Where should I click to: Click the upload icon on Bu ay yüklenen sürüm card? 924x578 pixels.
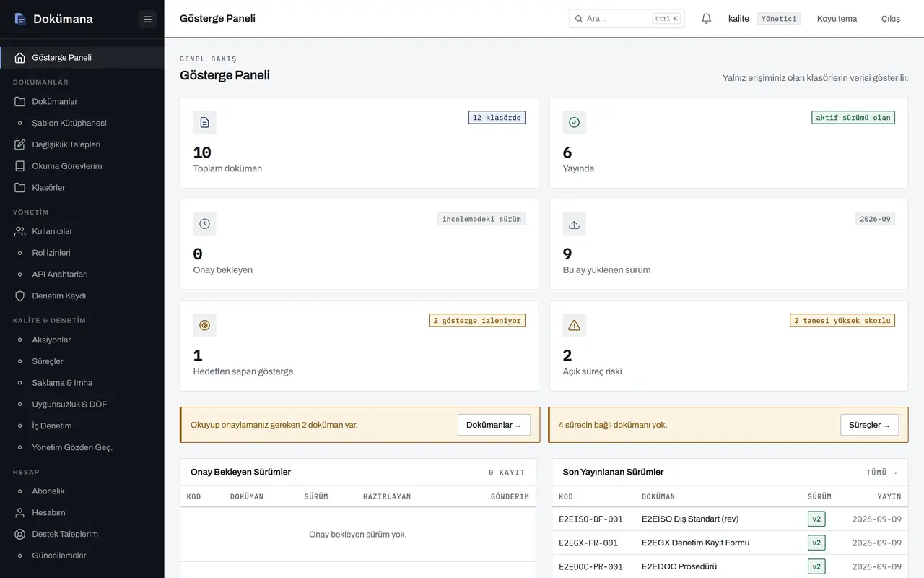pos(575,224)
